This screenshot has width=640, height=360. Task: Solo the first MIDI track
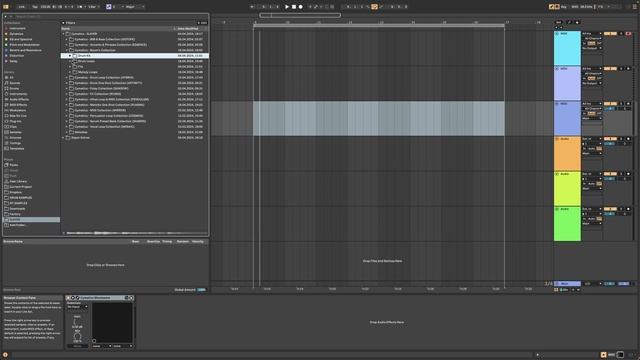click(x=621, y=33)
